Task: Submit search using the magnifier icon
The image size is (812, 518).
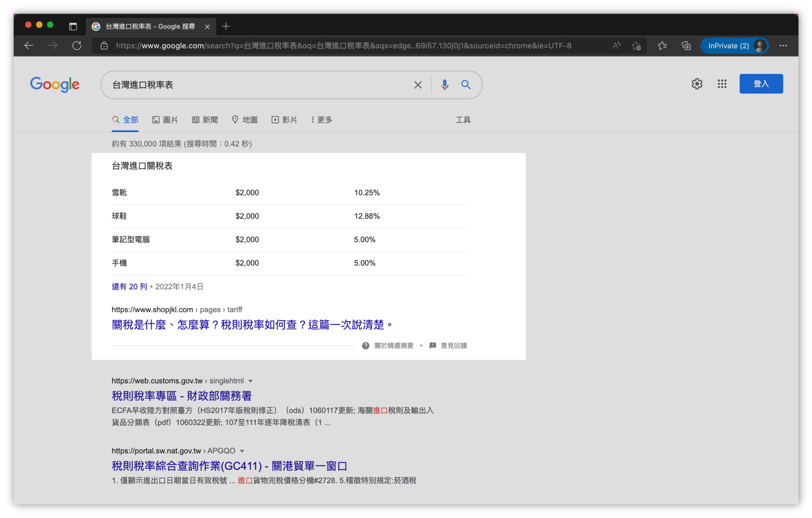Action: (466, 85)
